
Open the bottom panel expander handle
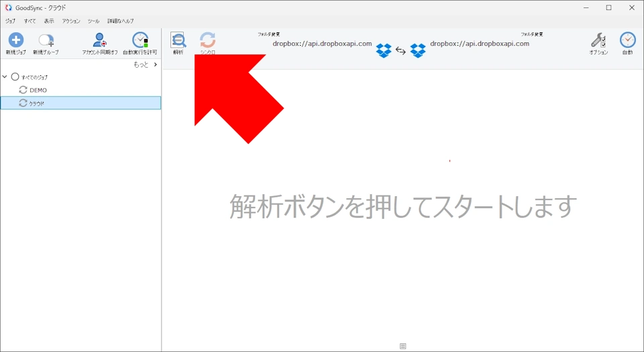coord(402,346)
